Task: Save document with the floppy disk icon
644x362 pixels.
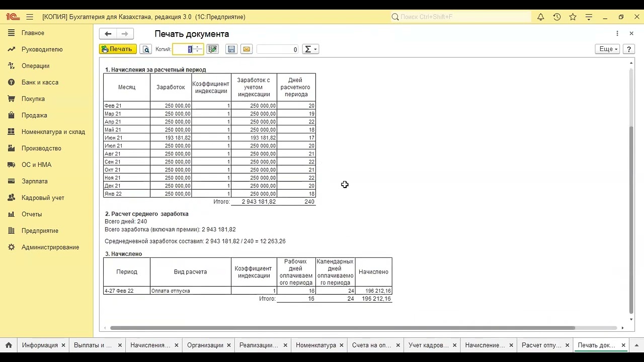Action: pos(231,49)
